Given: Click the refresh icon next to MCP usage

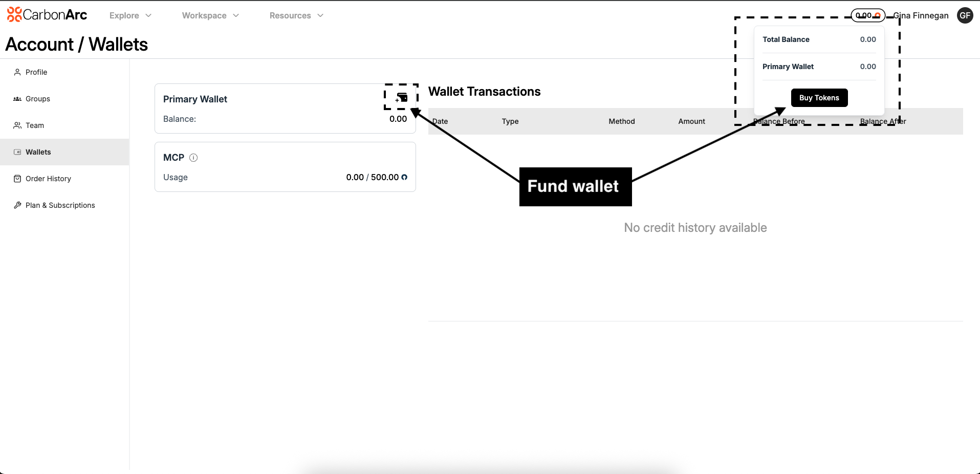Looking at the screenshot, I should (x=404, y=177).
